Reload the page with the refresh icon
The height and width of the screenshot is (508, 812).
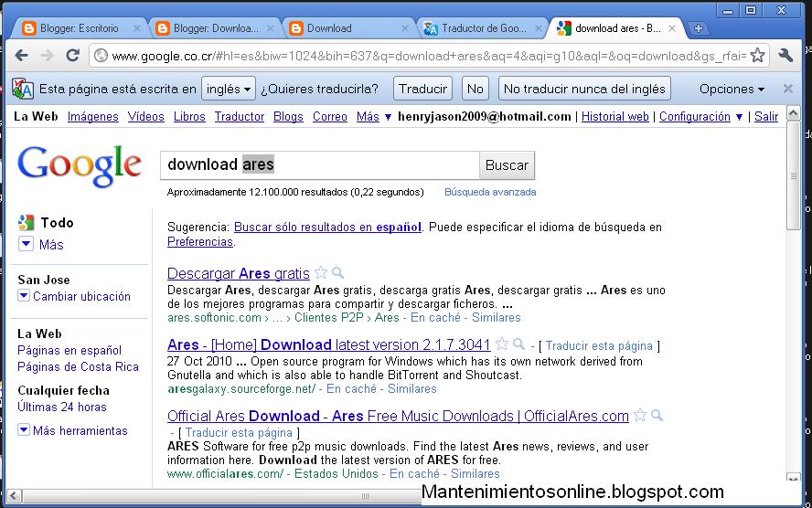coord(72,56)
